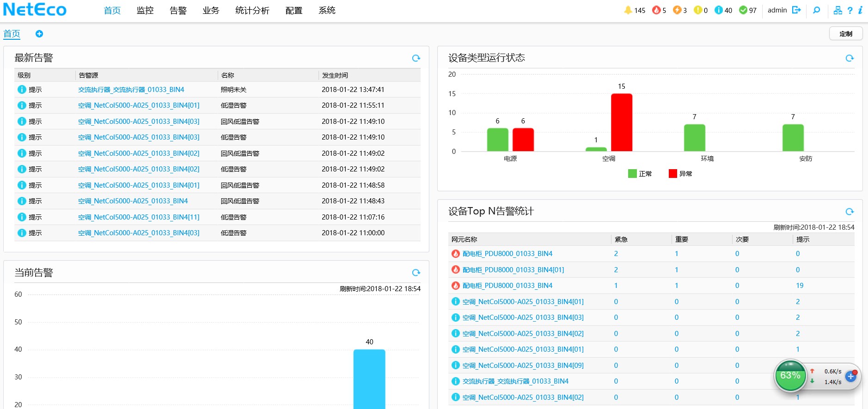Refresh the 最新告警 panel
This screenshot has width=868, height=409.
coord(416,58)
